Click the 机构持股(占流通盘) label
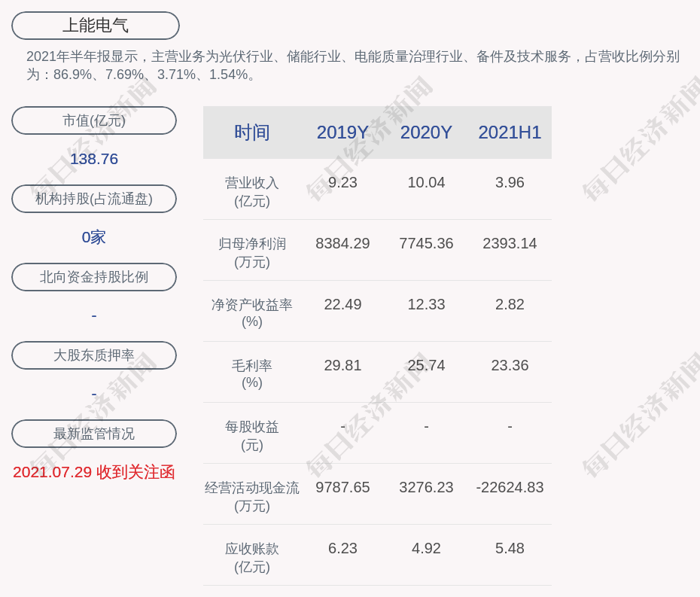Screen dimensions: 700x597 (94, 199)
